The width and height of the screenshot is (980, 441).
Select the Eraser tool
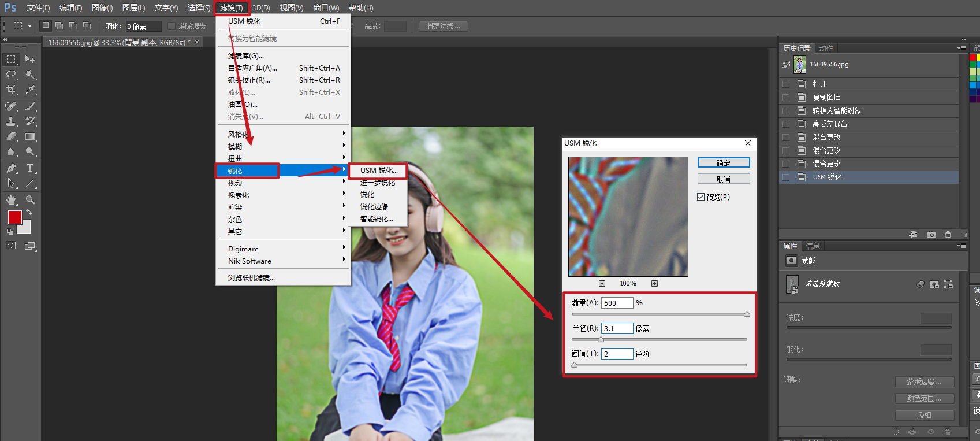(11, 137)
